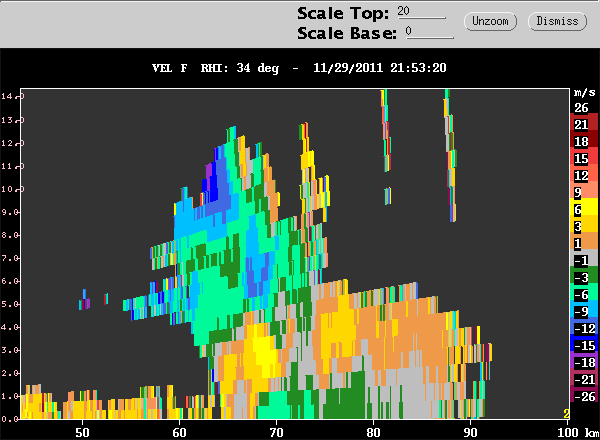Screen dimensions: 600x440
Task: Click the m/s units label
Action: coord(585,92)
